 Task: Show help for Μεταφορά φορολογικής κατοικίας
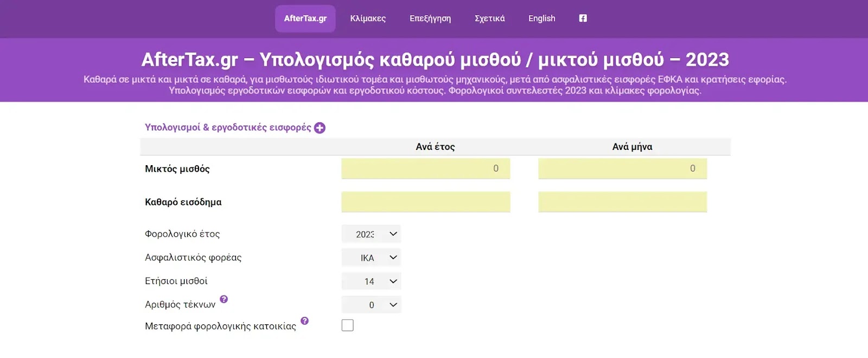click(x=305, y=321)
